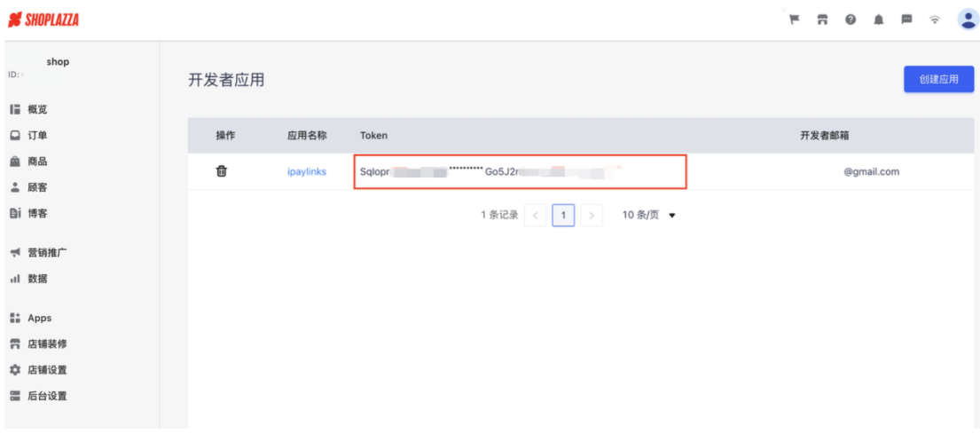The image size is (980, 434).
Task: Open the help question mark icon
Action: [851, 20]
